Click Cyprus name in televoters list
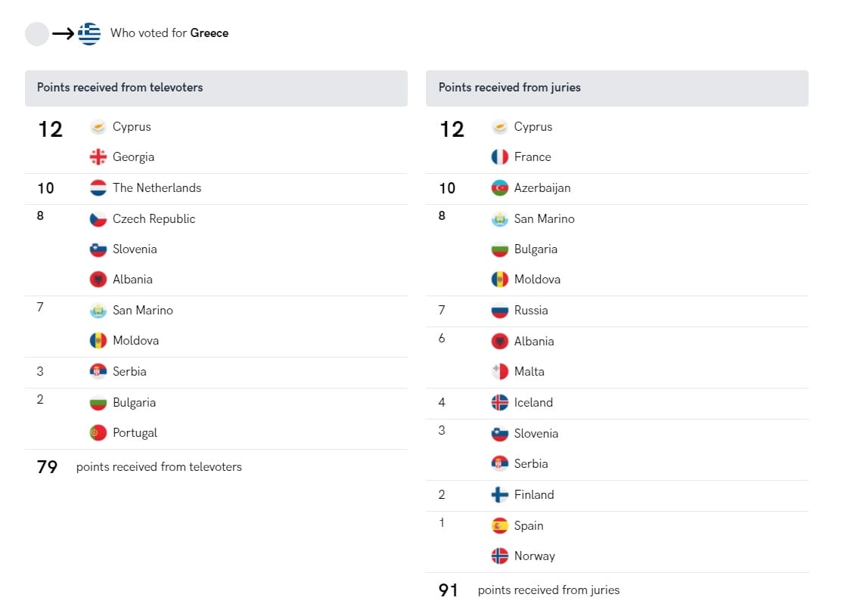The height and width of the screenshot is (616, 857). tap(132, 127)
